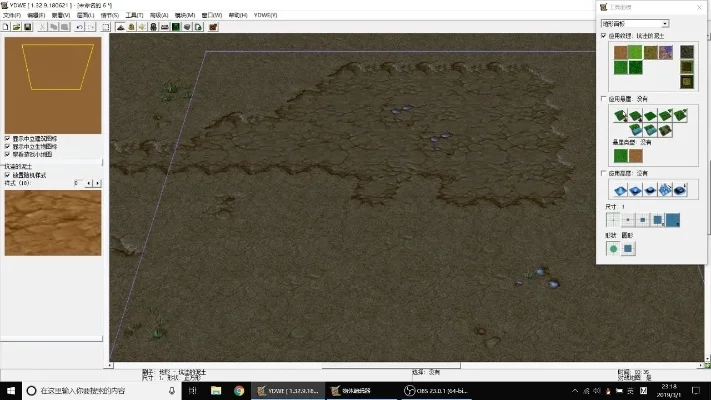Select the raise height tool icon
The height and width of the screenshot is (400, 711).
tap(620, 190)
